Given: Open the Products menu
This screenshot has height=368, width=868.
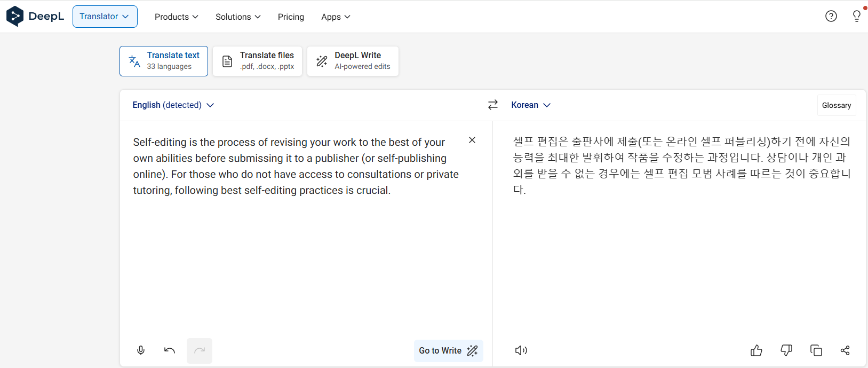Looking at the screenshot, I should 176,17.
